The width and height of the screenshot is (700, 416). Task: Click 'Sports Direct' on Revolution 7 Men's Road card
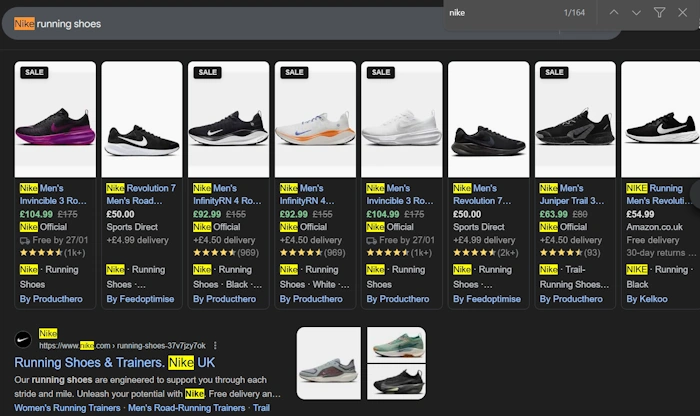point(132,227)
